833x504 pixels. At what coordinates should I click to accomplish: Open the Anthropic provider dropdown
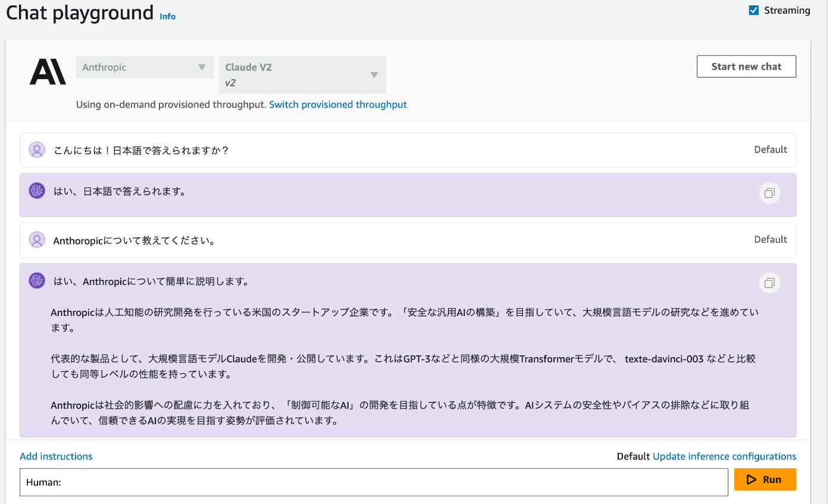[145, 67]
